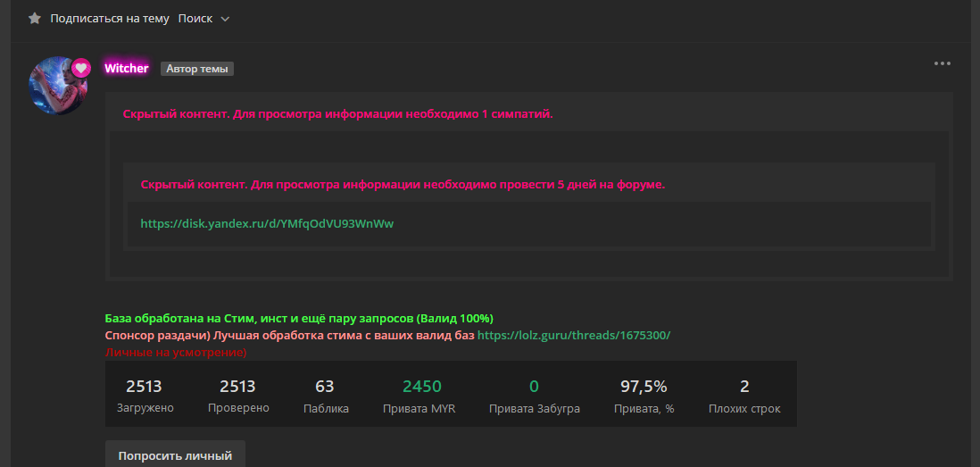980x467 pixels.
Task: Select the Привата, % 97,5% stat
Action: [643, 395]
